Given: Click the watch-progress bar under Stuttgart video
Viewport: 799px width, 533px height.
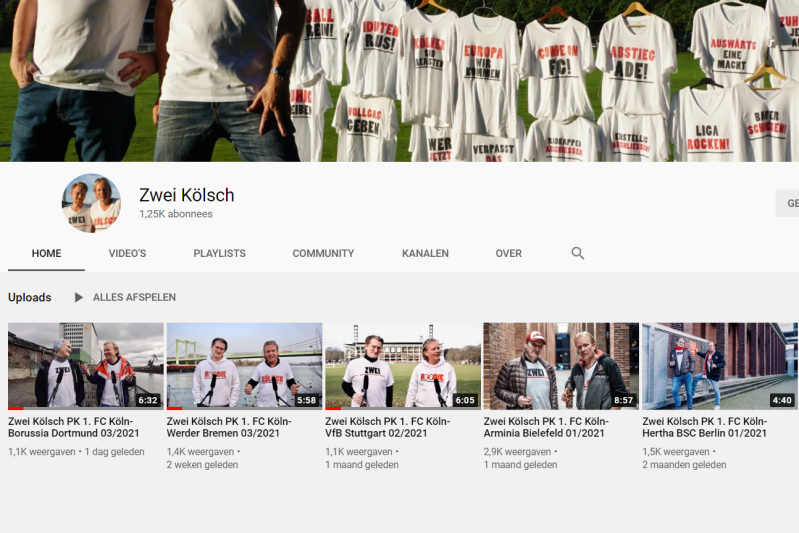Looking at the screenshot, I should pos(403,408).
